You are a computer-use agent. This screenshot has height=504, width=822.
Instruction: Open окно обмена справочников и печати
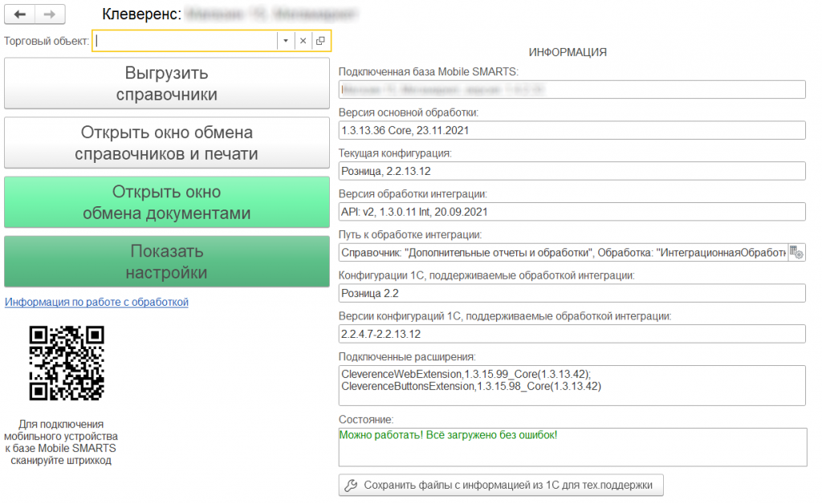click(x=167, y=143)
